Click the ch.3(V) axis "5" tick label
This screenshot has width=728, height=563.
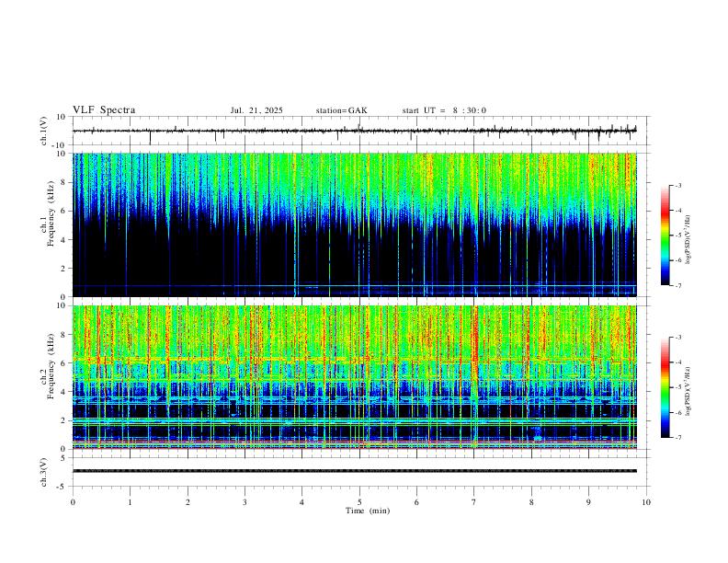64,458
